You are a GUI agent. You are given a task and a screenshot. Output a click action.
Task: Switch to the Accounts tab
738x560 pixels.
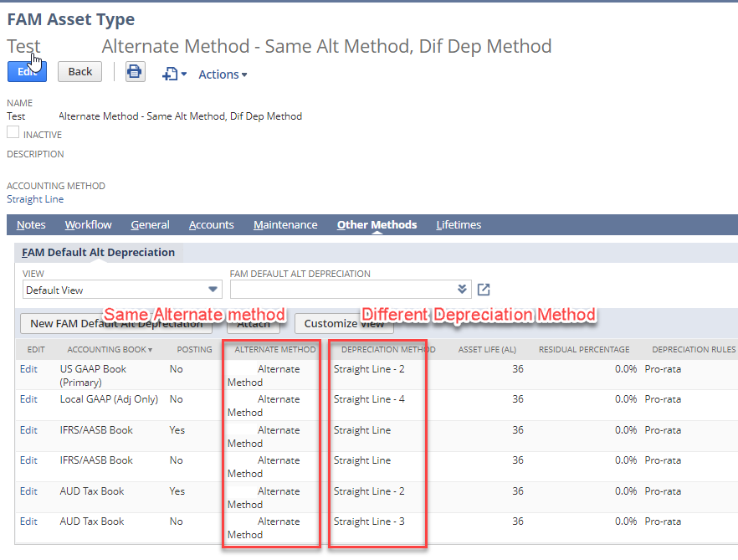tap(211, 224)
